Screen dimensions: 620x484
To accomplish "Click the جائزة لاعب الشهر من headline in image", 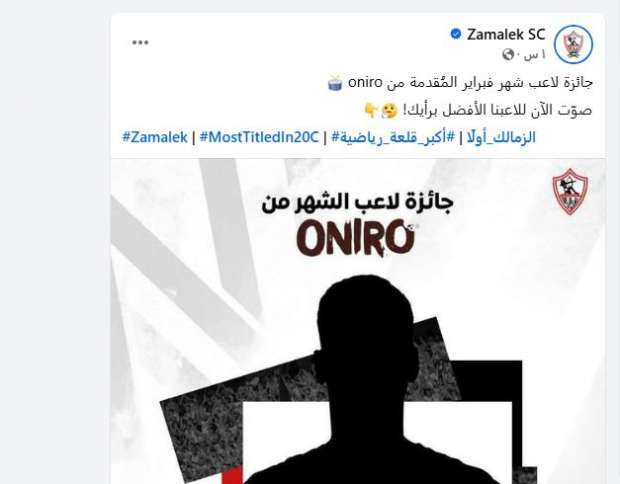I will 357,202.
